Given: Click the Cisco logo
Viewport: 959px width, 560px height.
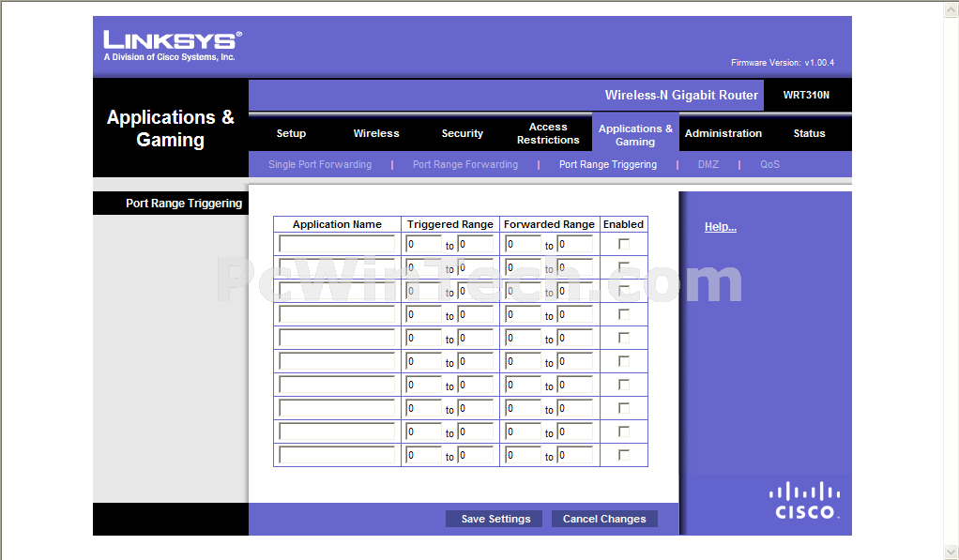Looking at the screenshot, I should point(804,501).
